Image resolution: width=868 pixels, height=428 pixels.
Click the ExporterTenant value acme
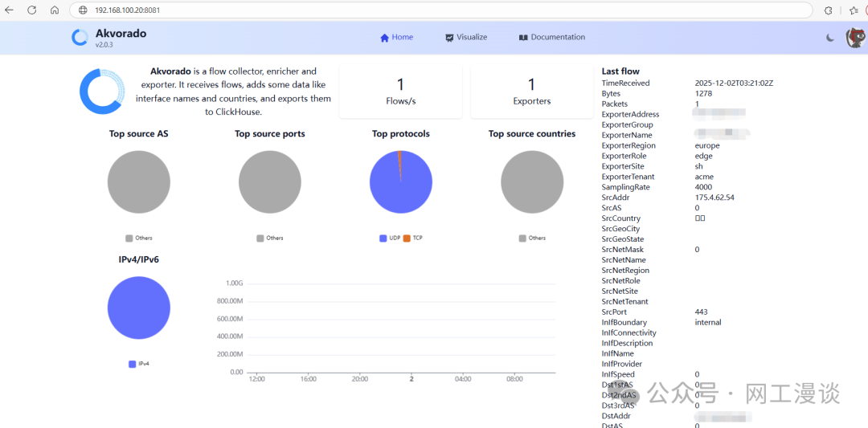tap(704, 177)
